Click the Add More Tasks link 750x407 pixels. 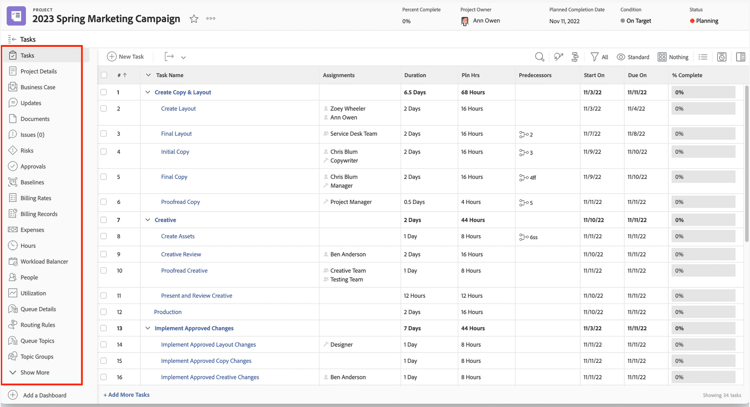pyautogui.click(x=127, y=395)
